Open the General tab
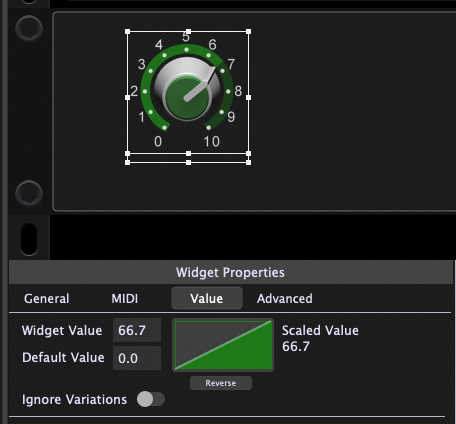456x424 pixels. (x=47, y=299)
